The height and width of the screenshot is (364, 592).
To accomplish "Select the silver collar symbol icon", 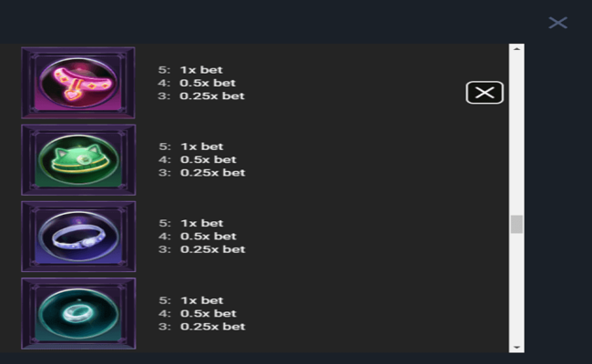I will tap(78, 237).
